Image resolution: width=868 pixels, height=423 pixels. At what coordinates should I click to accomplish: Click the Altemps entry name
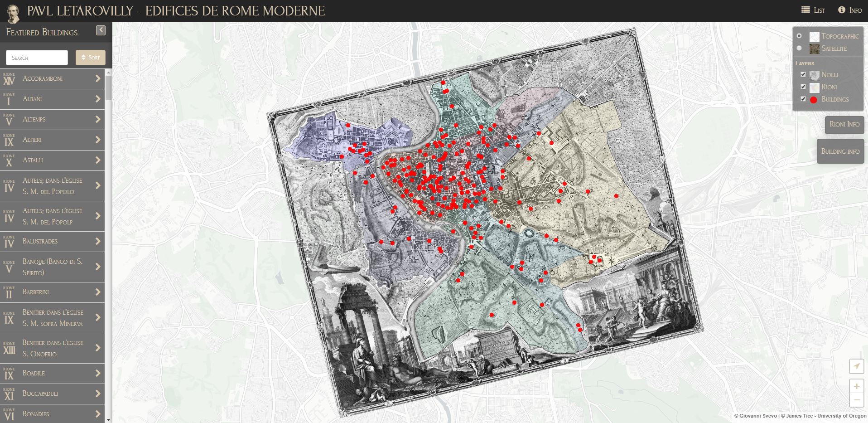[x=34, y=119]
